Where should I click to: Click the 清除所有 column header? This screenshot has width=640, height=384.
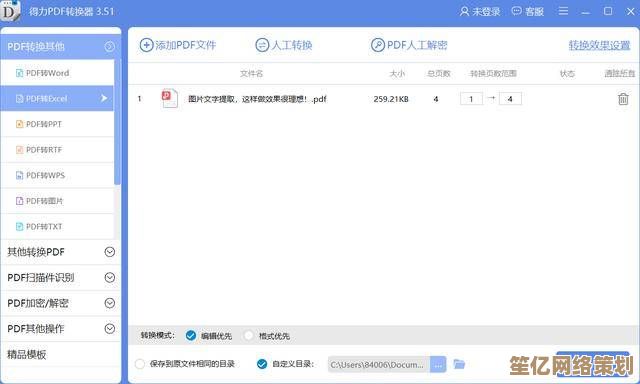pos(620,73)
